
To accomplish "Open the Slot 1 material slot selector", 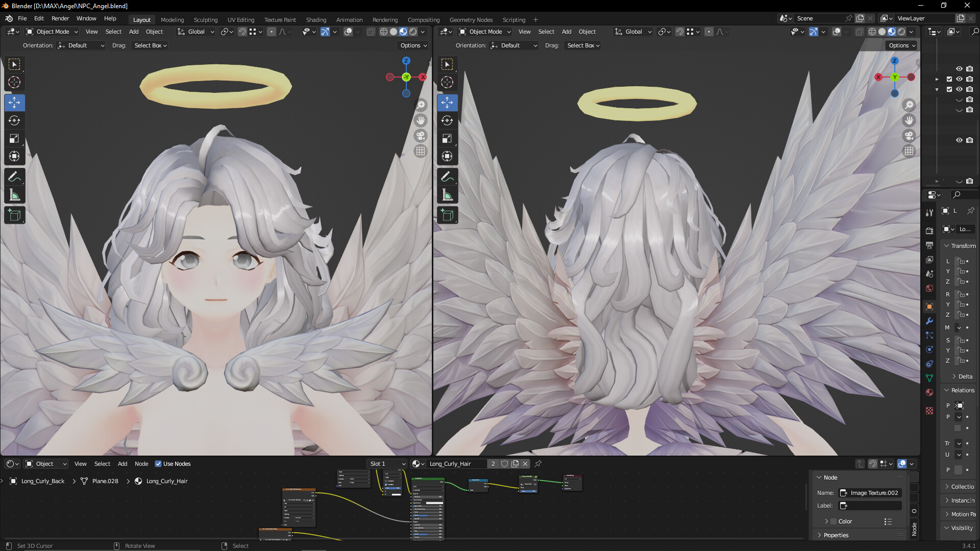I will [x=387, y=464].
